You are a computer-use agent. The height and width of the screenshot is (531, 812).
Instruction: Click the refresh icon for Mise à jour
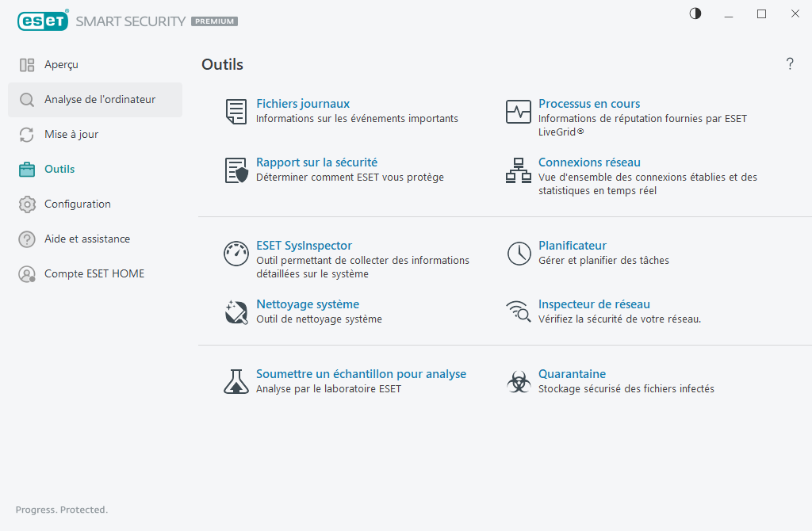point(27,135)
